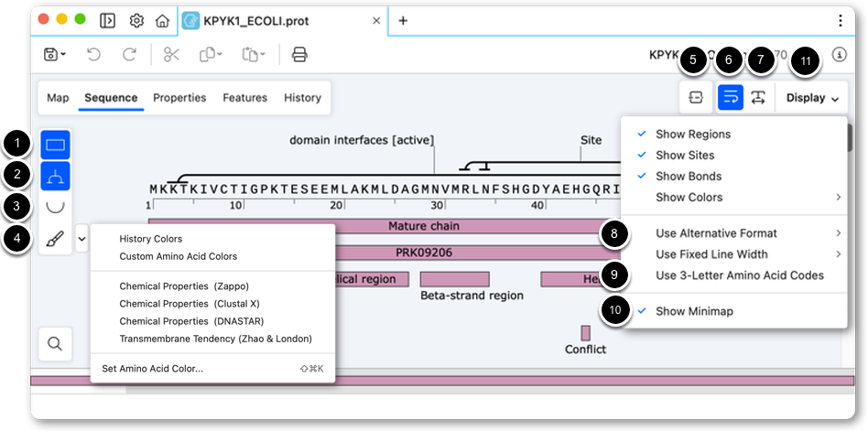
Task: Click the print icon
Action: pyautogui.click(x=299, y=54)
